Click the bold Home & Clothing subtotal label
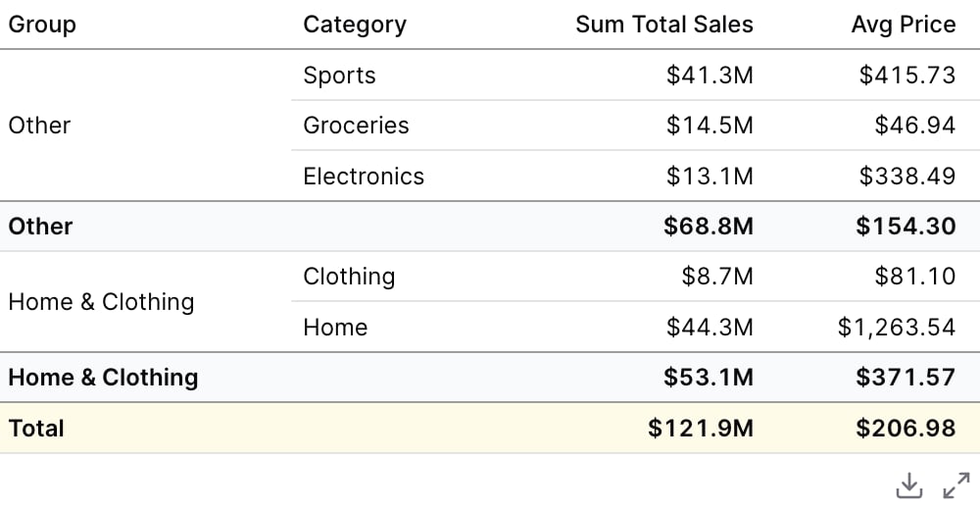Image resolution: width=980 pixels, height=510 pixels. [x=103, y=378]
